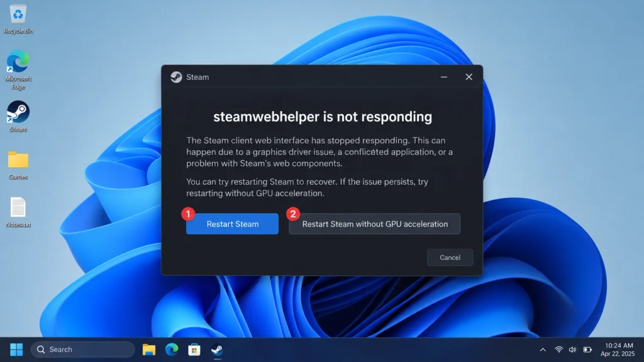This screenshot has width=644, height=362.
Task: Select the Microsoft Edge desktop shortcut
Action: coord(18,70)
